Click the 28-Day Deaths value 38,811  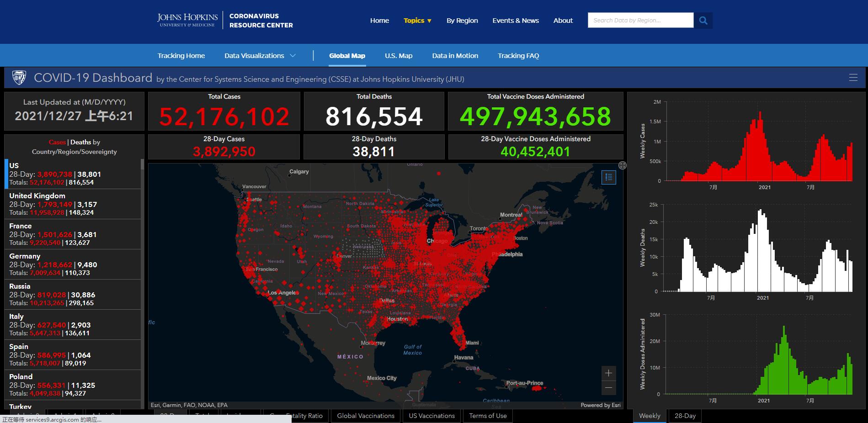click(x=374, y=152)
